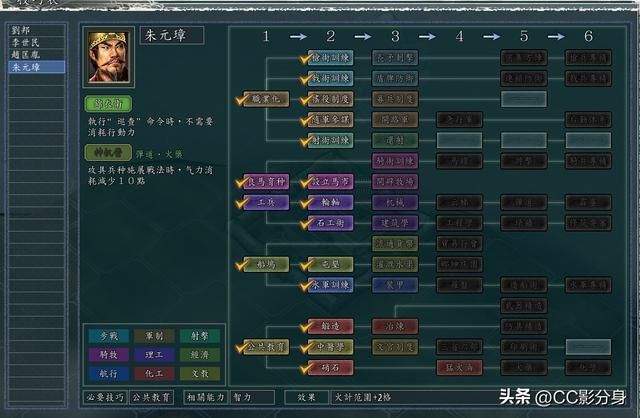Select the 石工術 tech node

pos(330,223)
